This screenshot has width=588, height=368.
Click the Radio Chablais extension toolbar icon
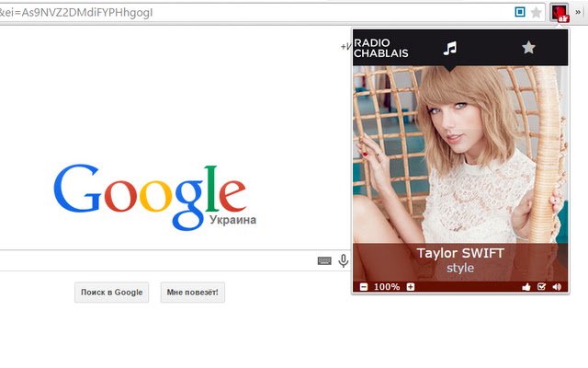coord(560,13)
